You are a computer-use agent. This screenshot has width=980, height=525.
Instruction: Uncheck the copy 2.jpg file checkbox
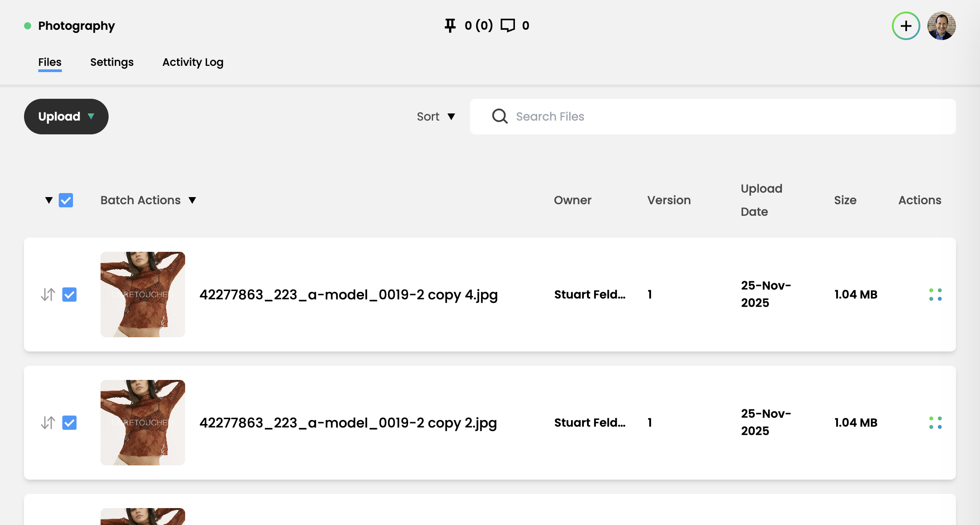pos(69,423)
